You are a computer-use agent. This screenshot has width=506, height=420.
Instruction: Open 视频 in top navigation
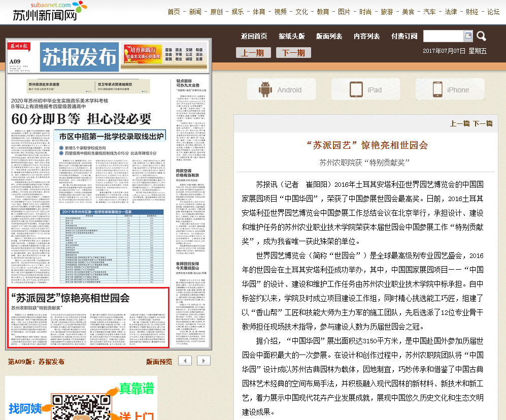pyautogui.click(x=281, y=12)
